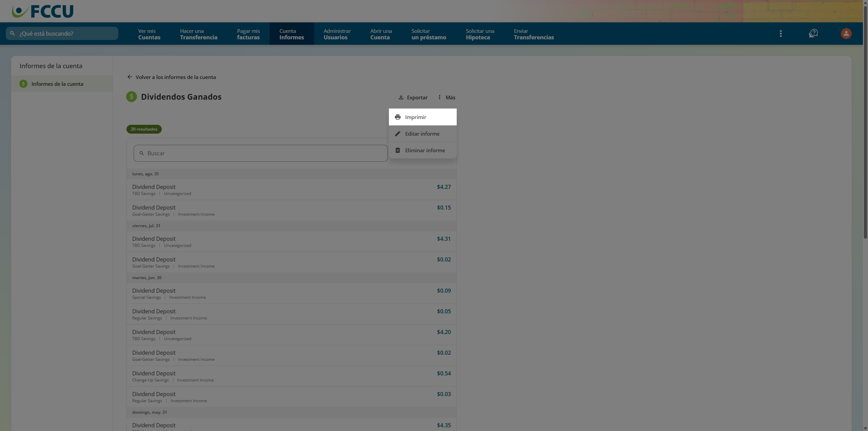Image resolution: width=868 pixels, height=431 pixels.
Task: Click the magnifier icon in top search bar
Action: [x=13, y=33]
